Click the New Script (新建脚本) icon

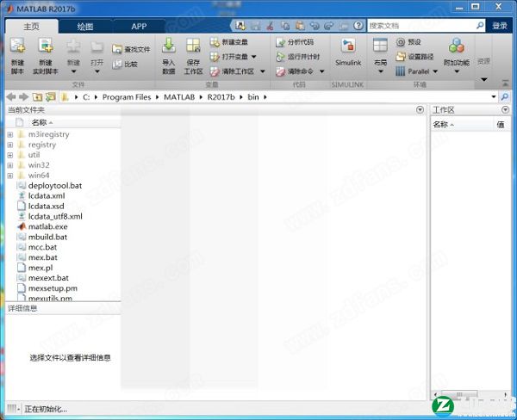click(x=17, y=45)
